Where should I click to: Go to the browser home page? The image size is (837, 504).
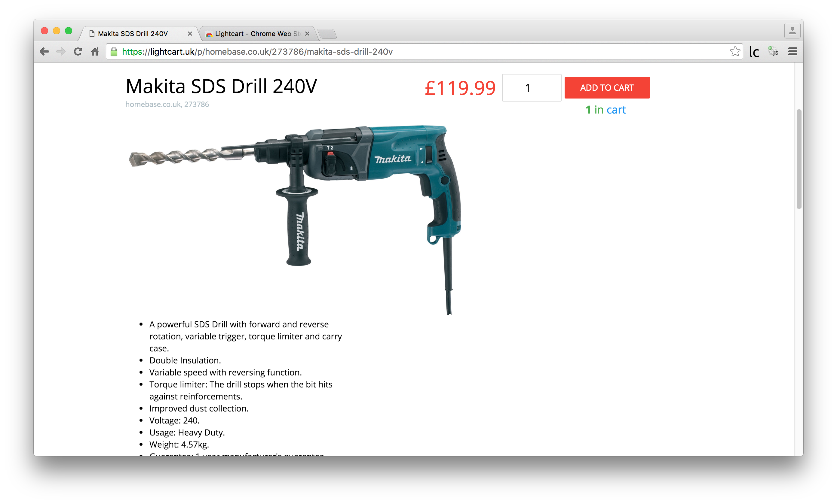[x=95, y=52]
